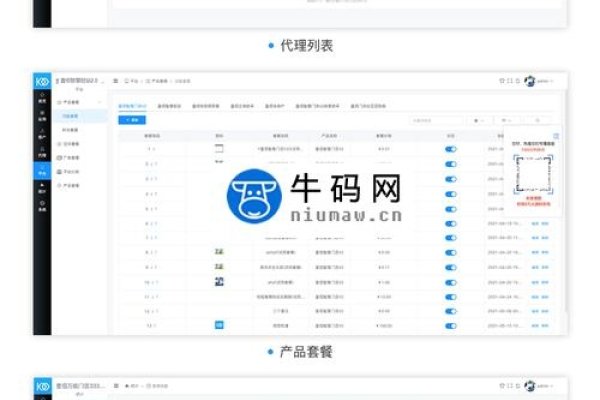600x400 pixels.
Task: Open the first filter dropdown beside the search field
Action: [480, 121]
